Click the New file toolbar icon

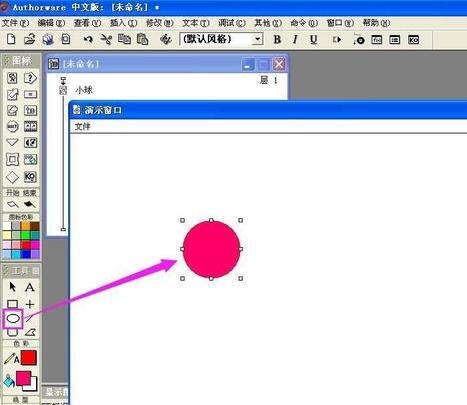(x=11, y=39)
